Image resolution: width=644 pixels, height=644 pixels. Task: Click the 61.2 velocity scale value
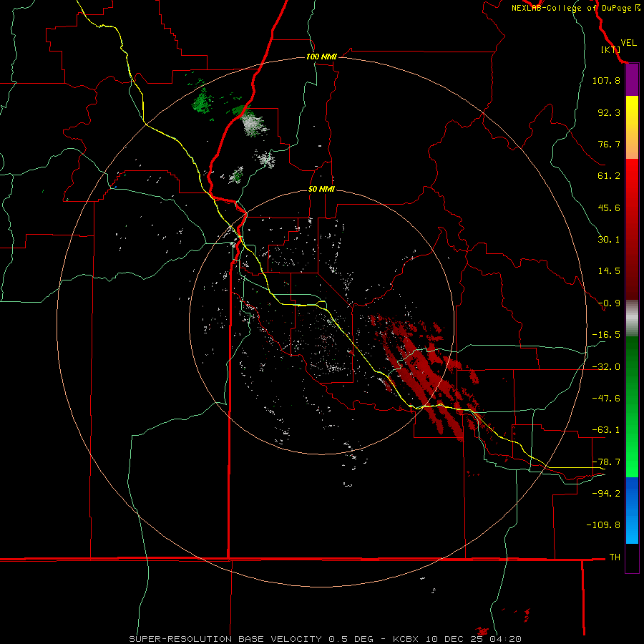(x=609, y=176)
